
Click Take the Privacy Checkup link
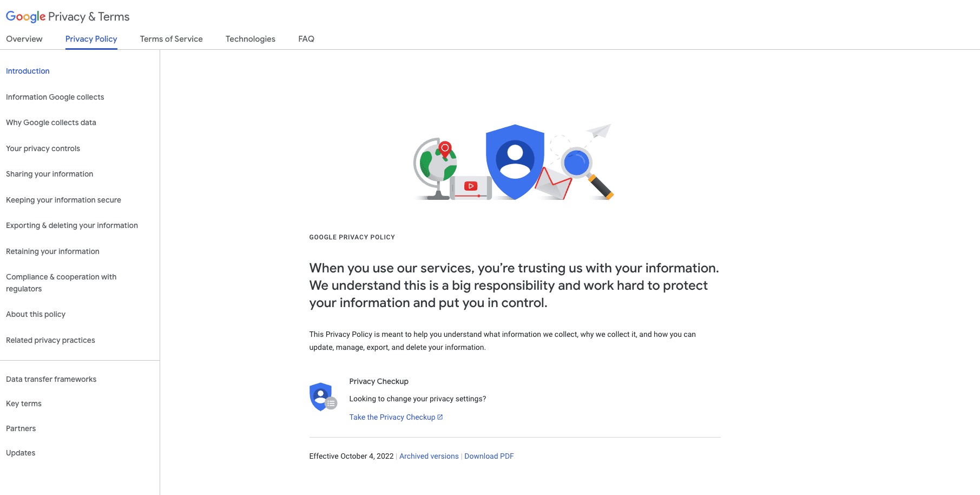pyautogui.click(x=392, y=417)
